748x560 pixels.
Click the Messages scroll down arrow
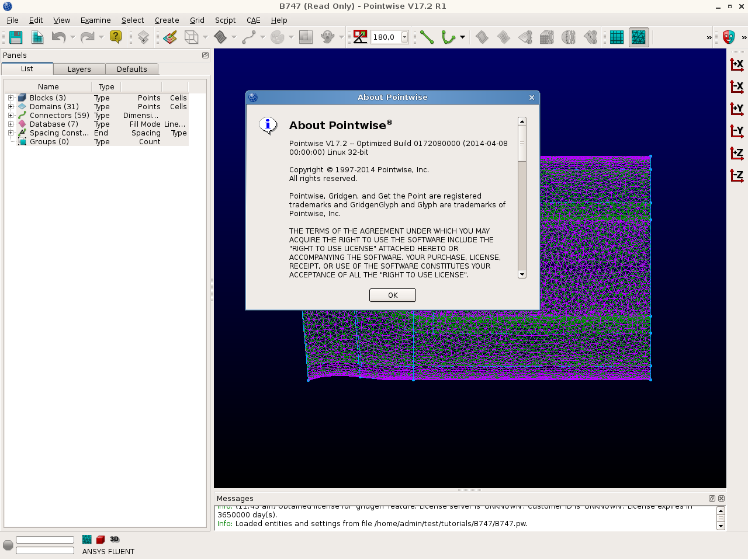(x=721, y=526)
